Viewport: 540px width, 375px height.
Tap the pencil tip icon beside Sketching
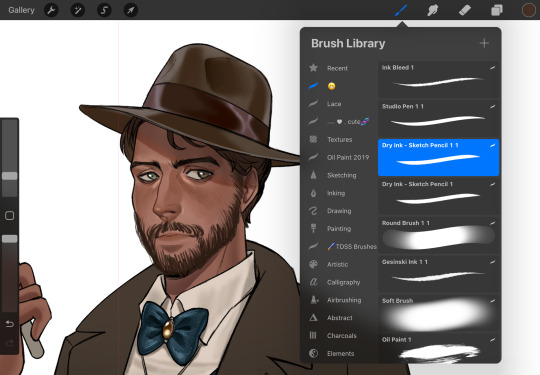[313, 175]
